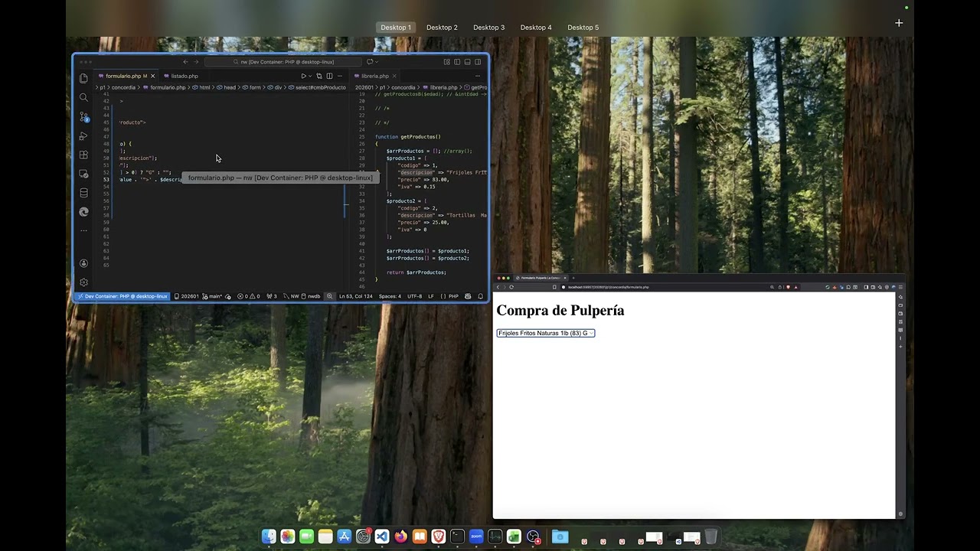Reload the browser page
This screenshot has width=980, height=551.
coord(511,287)
